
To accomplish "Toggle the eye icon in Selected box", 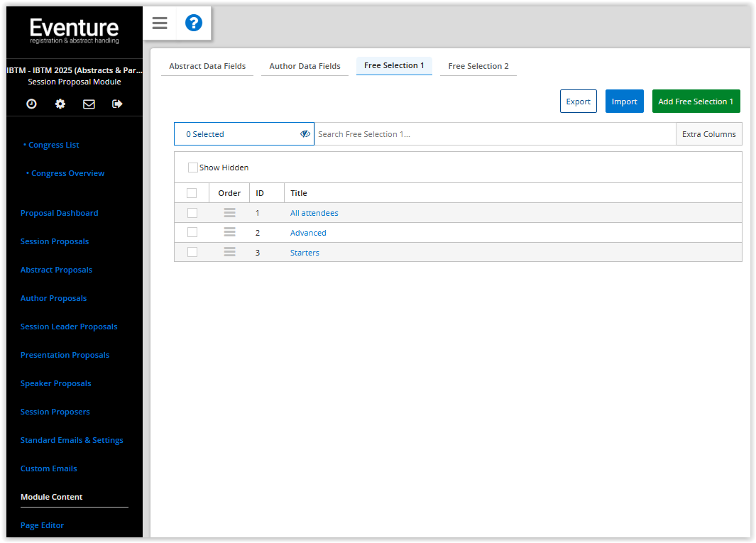I will tap(305, 133).
